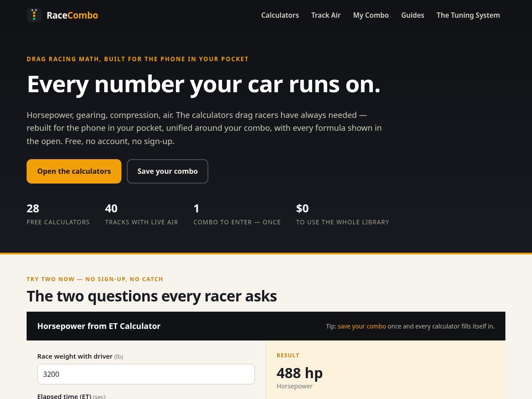Click the 488 hp result value
The height and width of the screenshot is (399, 532).
pyautogui.click(x=300, y=373)
